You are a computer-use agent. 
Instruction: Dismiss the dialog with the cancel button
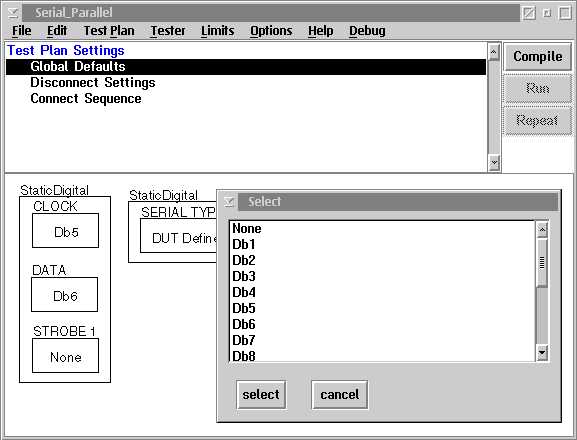point(339,395)
